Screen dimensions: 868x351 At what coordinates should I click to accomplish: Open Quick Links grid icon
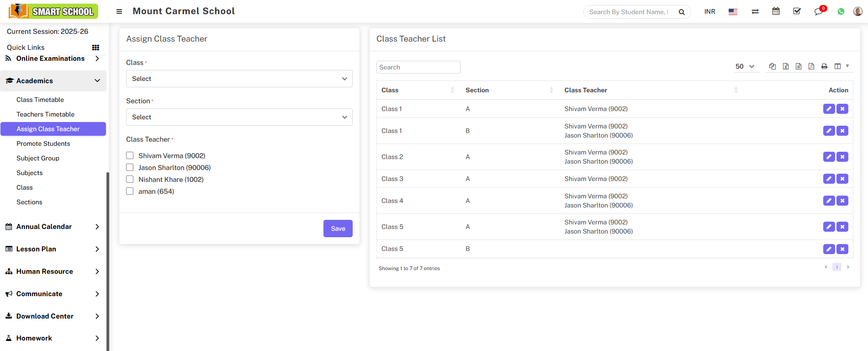(95, 48)
